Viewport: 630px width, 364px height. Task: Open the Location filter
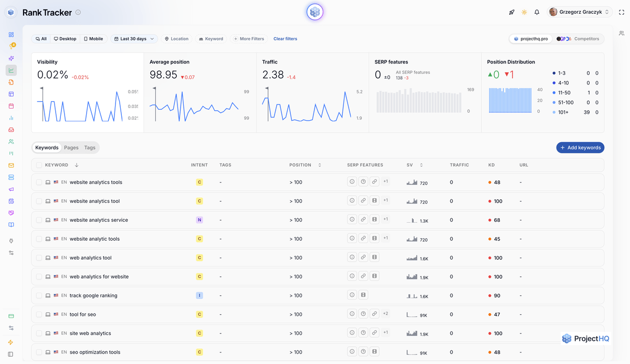176,39
